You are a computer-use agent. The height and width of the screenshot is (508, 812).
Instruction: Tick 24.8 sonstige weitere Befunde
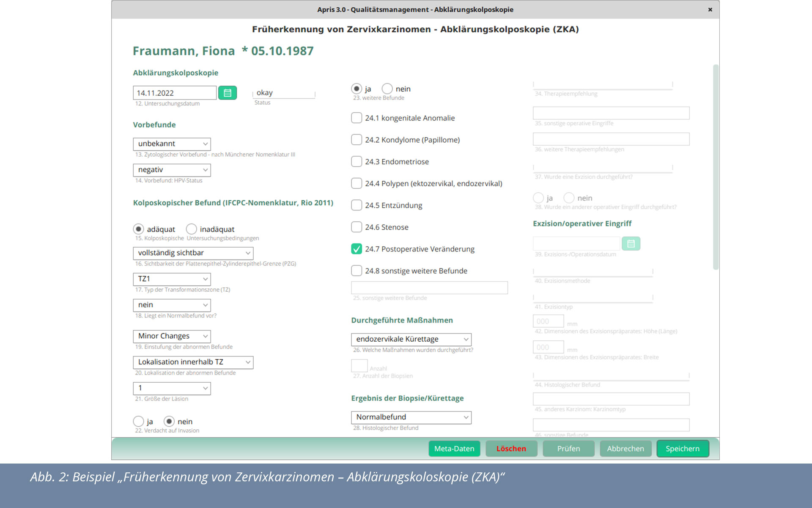[x=357, y=271]
